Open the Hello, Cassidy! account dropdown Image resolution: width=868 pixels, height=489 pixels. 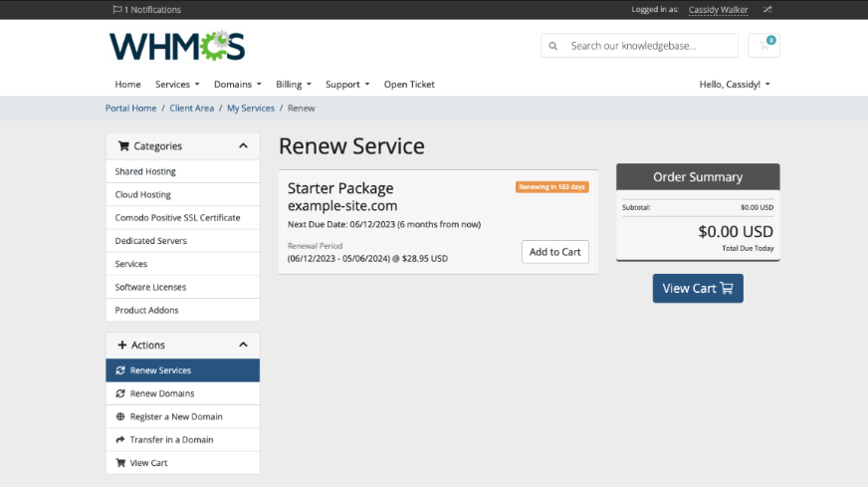click(735, 85)
